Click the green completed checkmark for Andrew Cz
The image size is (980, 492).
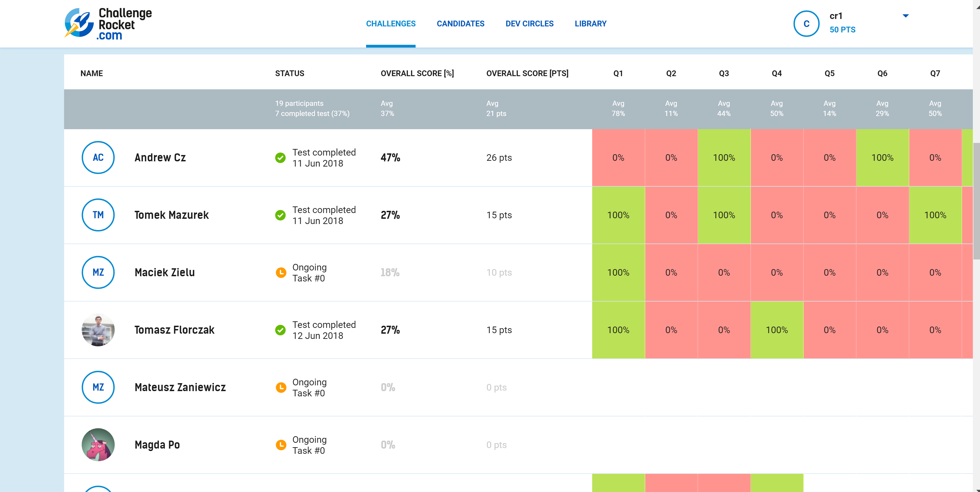tap(280, 158)
